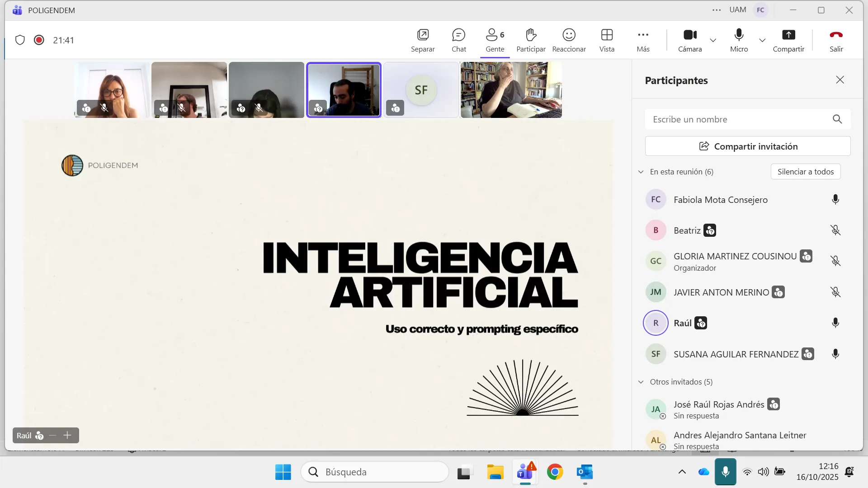Toggle the Cámara on or off
Viewport: 868px width, 488px height.
click(x=690, y=35)
